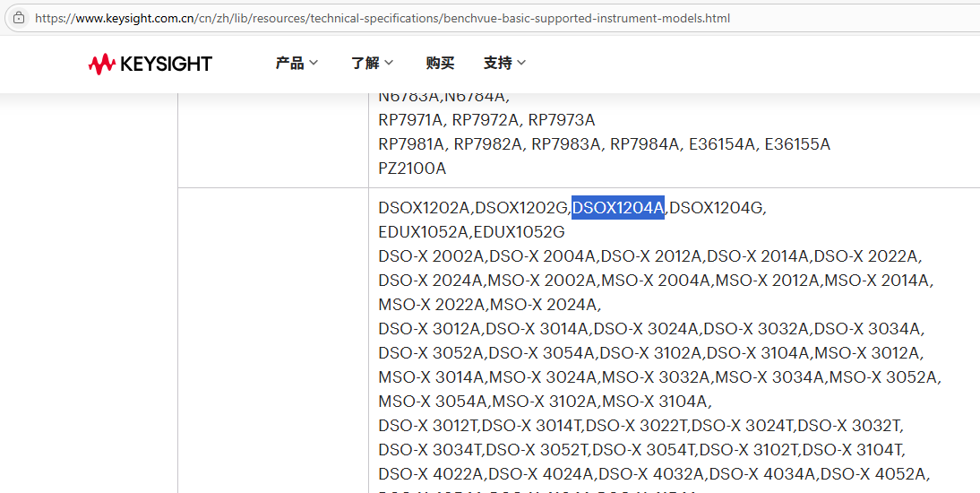Viewport: 980px width, 493px height.
Task: Click the DSO-X 2002A model text
Action: (x=431, y=256)
